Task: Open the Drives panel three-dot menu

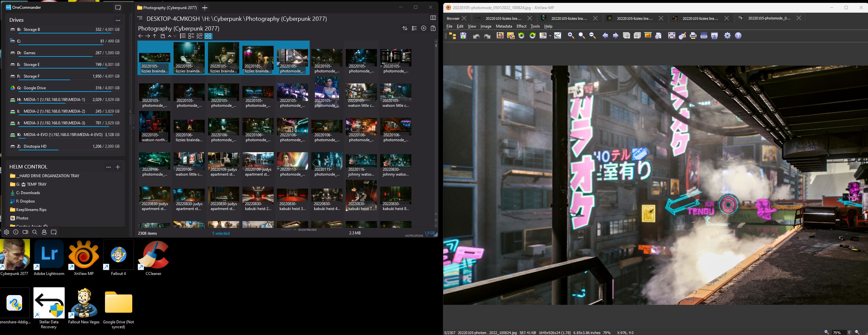Action: 118,20
